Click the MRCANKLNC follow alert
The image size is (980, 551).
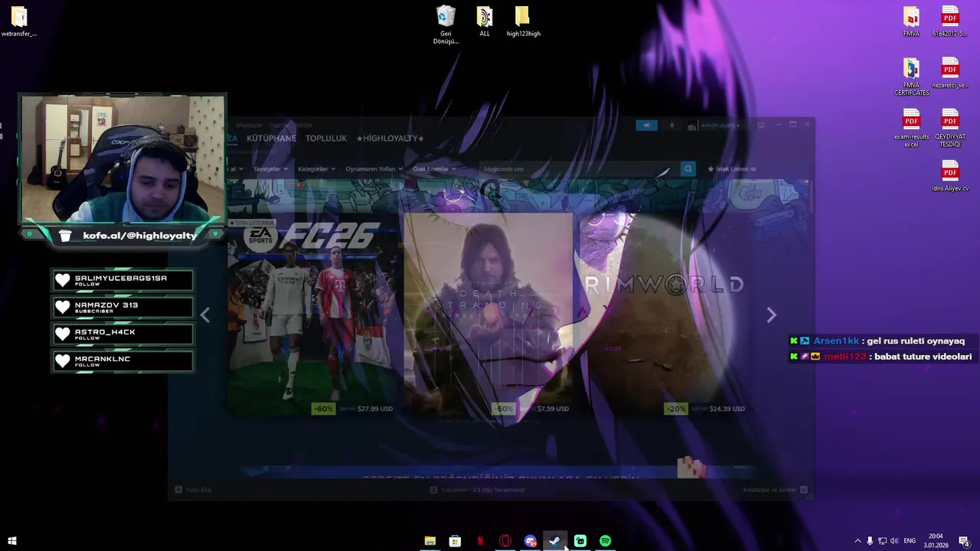[x=122, y=361]
